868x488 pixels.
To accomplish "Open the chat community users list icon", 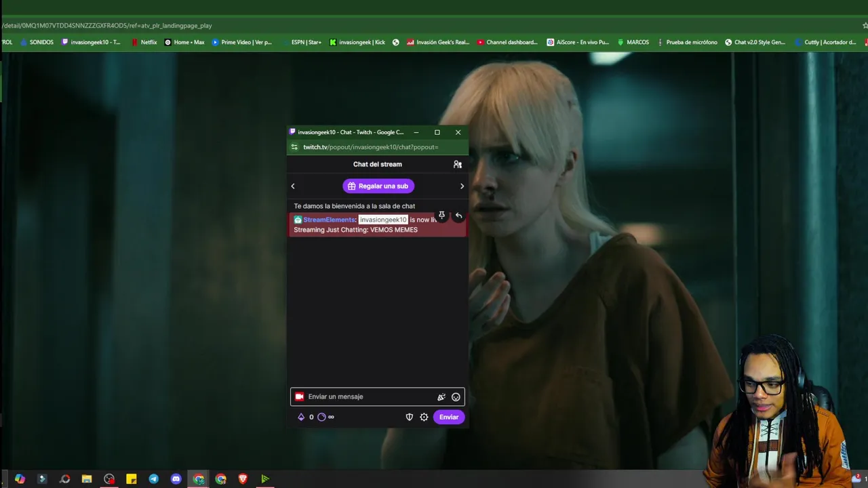I will point(458,164).
